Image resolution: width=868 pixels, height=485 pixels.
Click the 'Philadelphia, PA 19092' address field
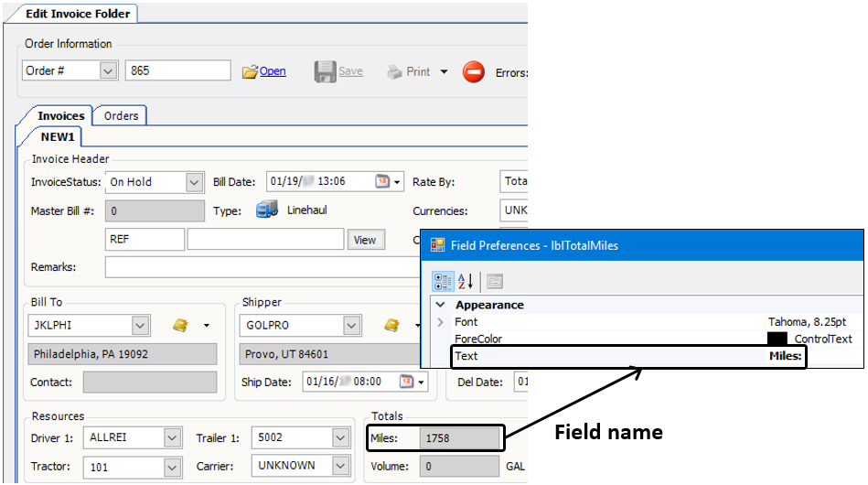click(123, 354)
